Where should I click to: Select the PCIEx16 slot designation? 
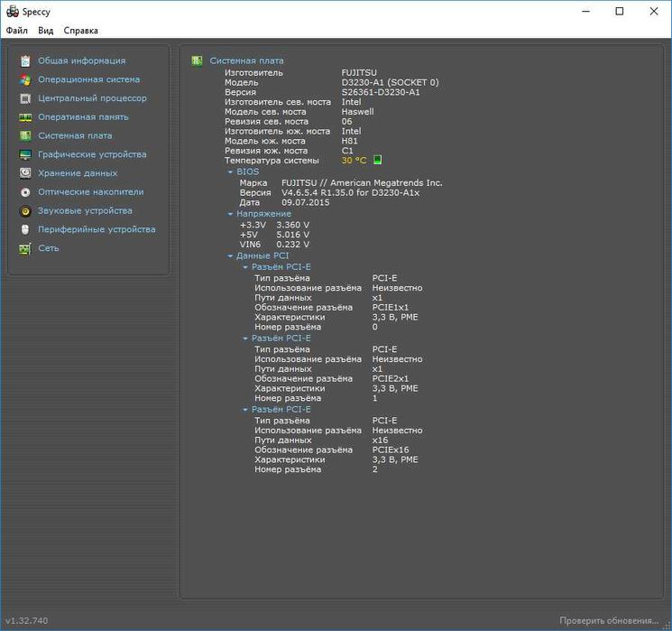(x=391, y=450)
